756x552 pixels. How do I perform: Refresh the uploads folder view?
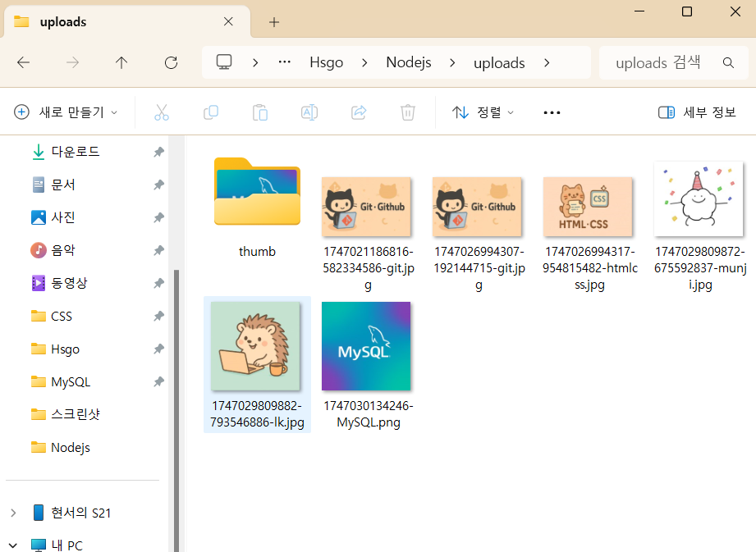172,62
